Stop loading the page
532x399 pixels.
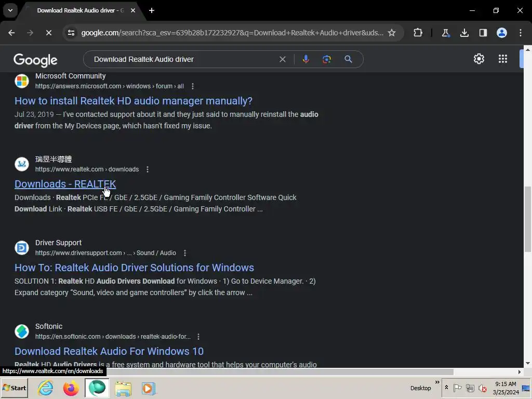point(48,33)
